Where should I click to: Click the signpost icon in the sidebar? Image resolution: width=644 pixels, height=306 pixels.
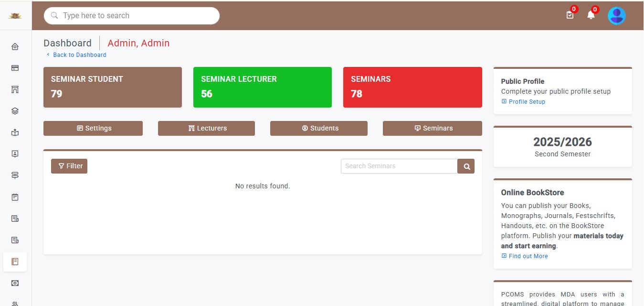tap(15, 175)
